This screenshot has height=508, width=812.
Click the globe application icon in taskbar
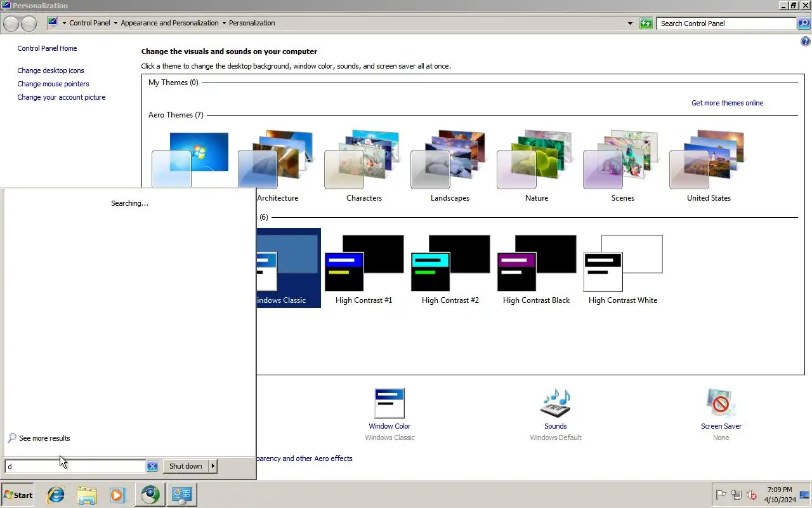(150, 495)
